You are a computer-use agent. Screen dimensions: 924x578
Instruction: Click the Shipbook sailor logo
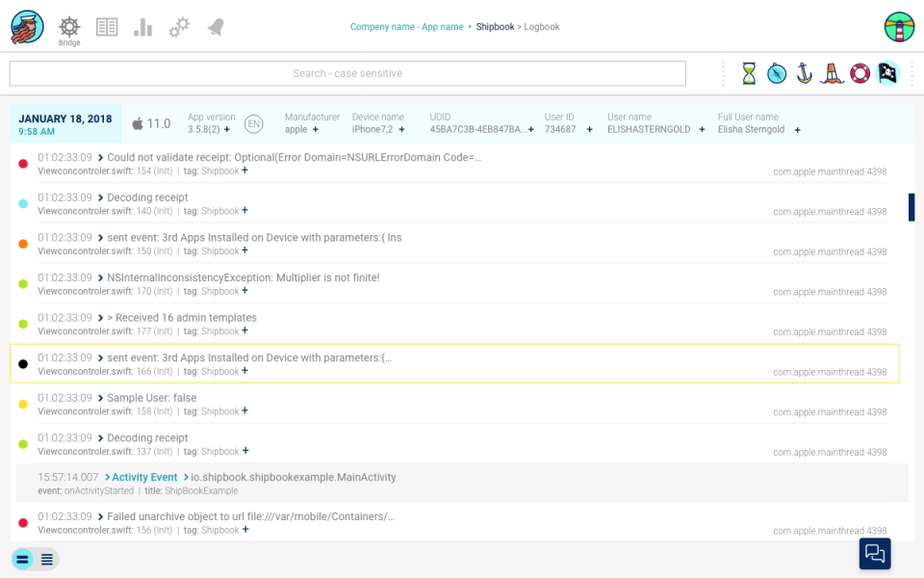(27, 27)
